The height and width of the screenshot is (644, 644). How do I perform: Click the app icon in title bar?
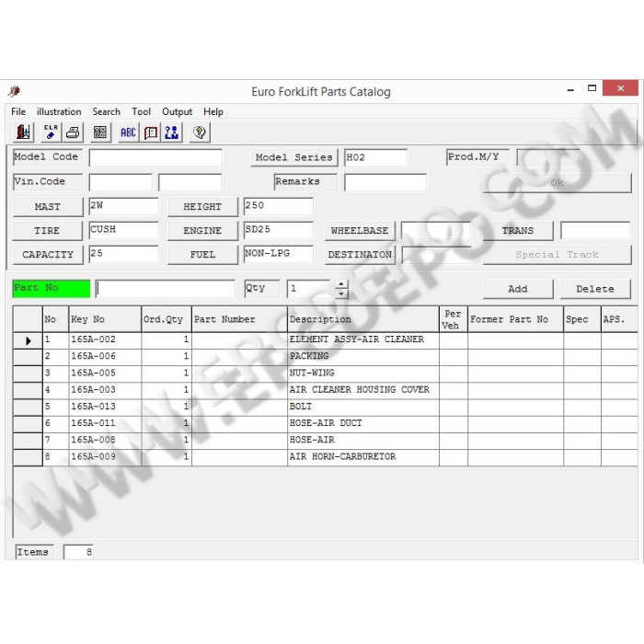tap(15, 91)
